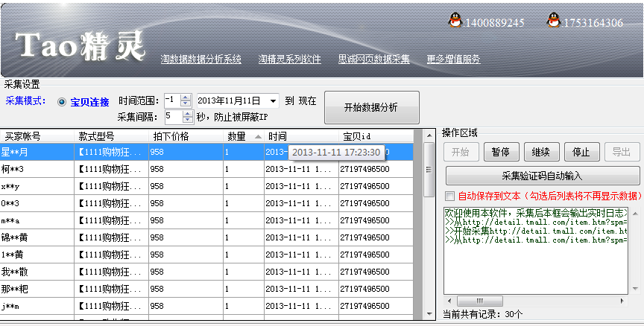
Task: Click the 时间 cell in m**a row
Action: (302, 220)
